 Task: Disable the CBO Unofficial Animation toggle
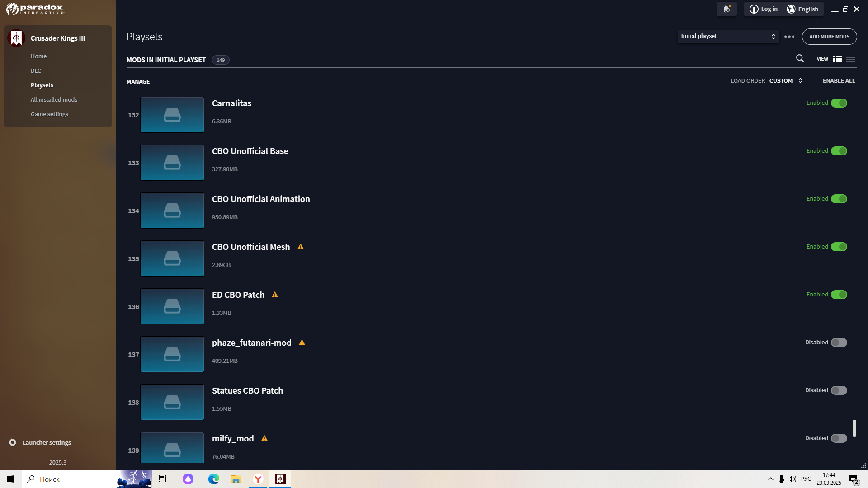click(x=839, y=199)
